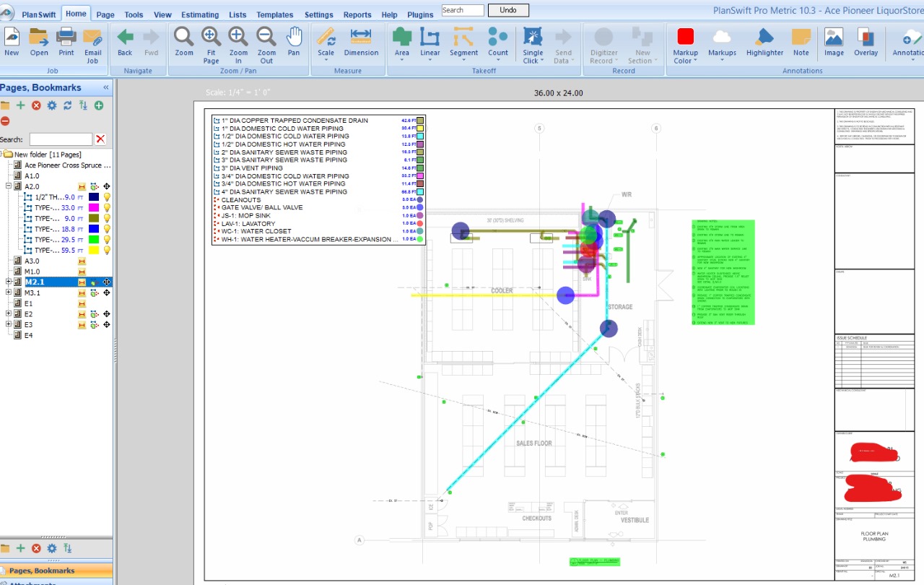Open the Area takeoff dropdown
Image resolution: width=924 pixels, height=585 pixels.
(x=402, y=60)
